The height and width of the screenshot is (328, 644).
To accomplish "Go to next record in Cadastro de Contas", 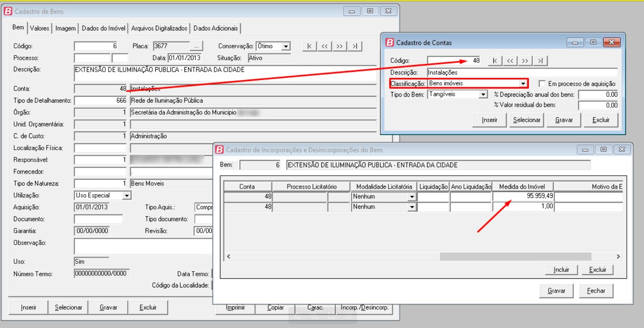I will (525, 61).
